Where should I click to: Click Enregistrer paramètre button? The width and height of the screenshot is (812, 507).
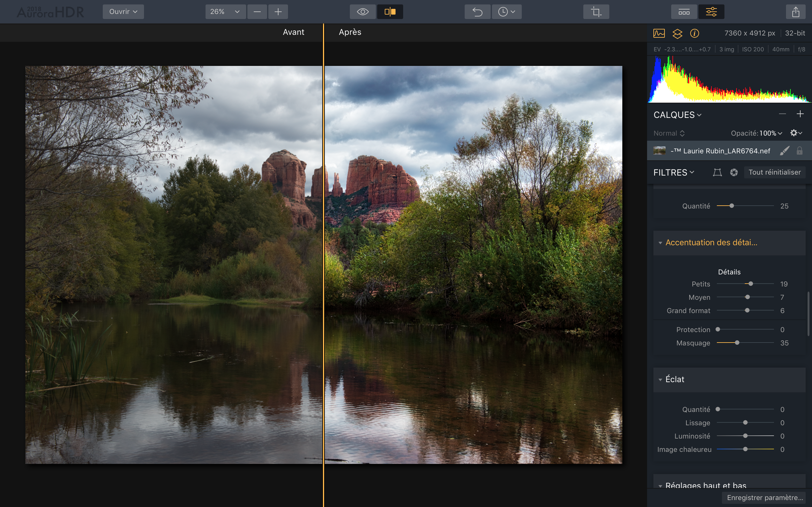click(765, 497)
